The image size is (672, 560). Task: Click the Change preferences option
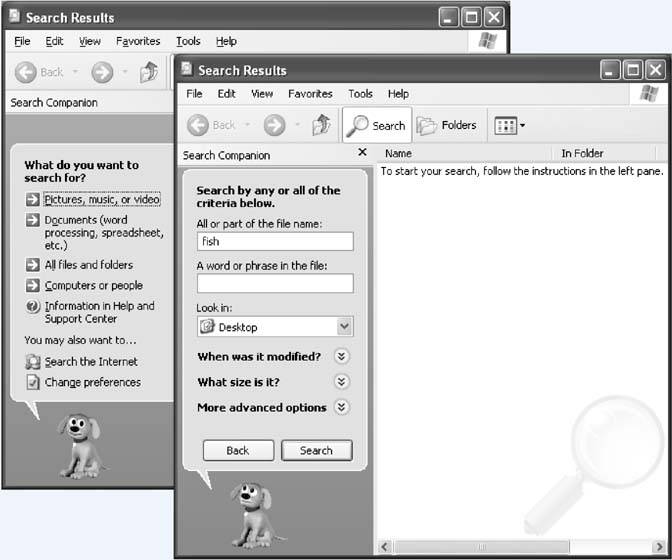click(92, 382)
